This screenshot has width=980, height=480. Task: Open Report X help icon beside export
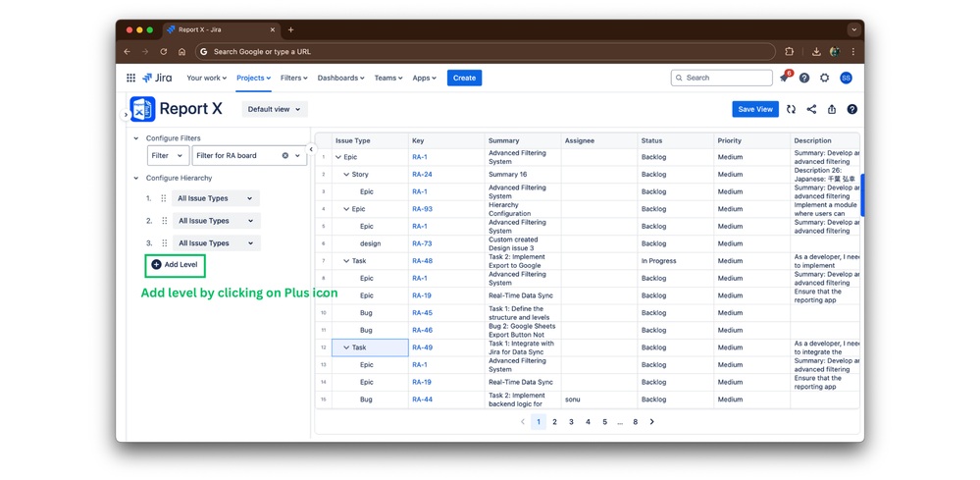851,109
